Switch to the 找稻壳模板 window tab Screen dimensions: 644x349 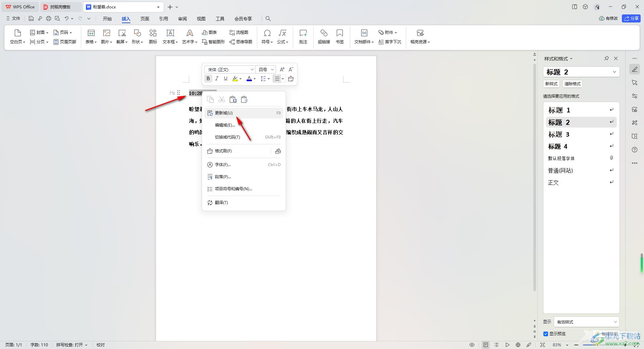[60, 7]
